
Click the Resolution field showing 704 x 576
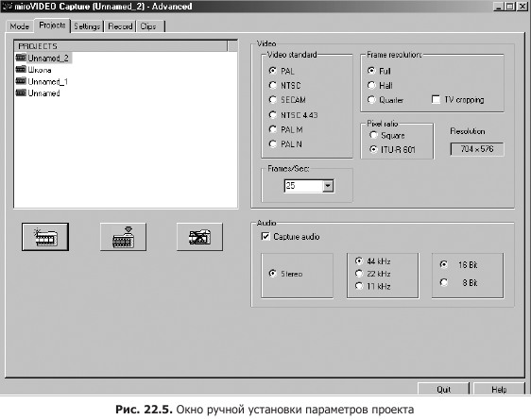477,149
